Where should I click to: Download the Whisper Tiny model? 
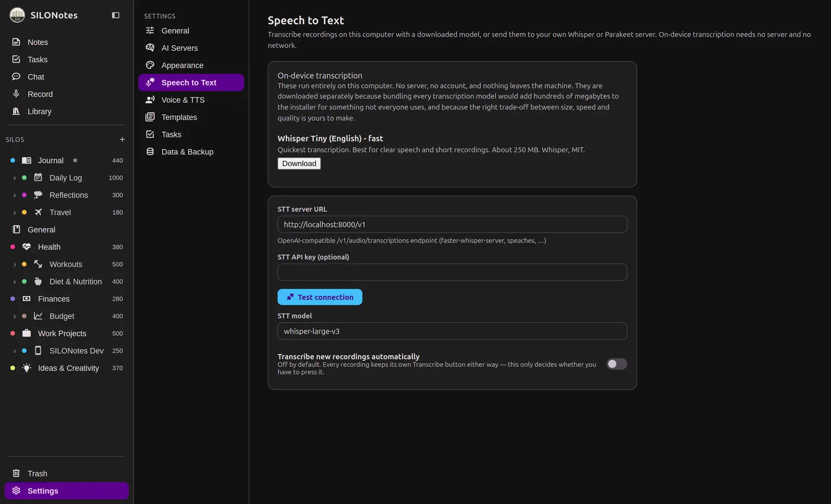(x=299, y=164)
